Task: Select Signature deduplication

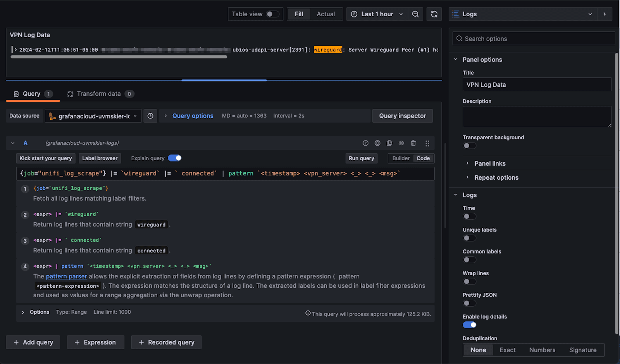Action: (582, 350)
